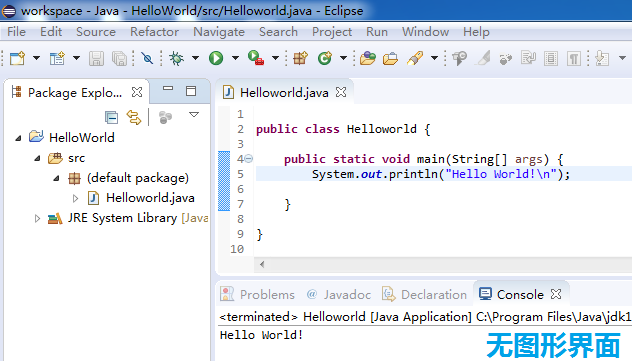Open the Refactor menu
This screenshot has height=361, width=632.
click(154, 31)
